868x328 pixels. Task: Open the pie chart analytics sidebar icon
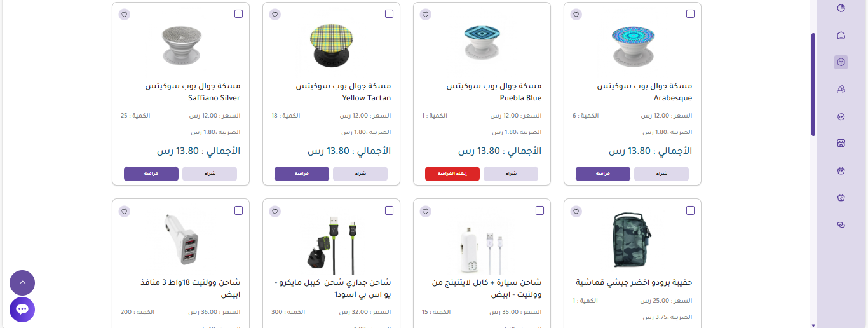841,8
